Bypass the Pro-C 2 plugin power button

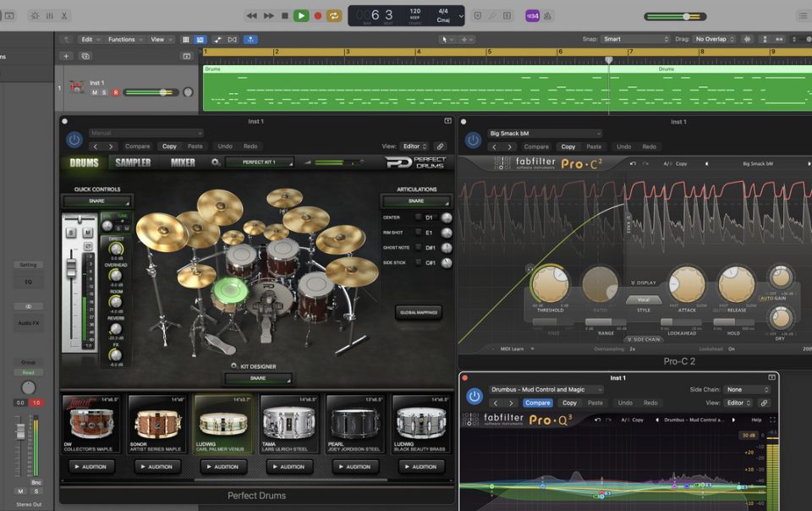tap(473, 140)
